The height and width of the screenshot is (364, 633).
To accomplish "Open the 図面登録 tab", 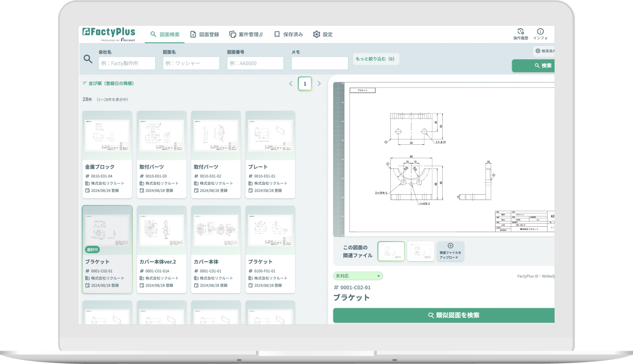I will click(x=205, y=34).
